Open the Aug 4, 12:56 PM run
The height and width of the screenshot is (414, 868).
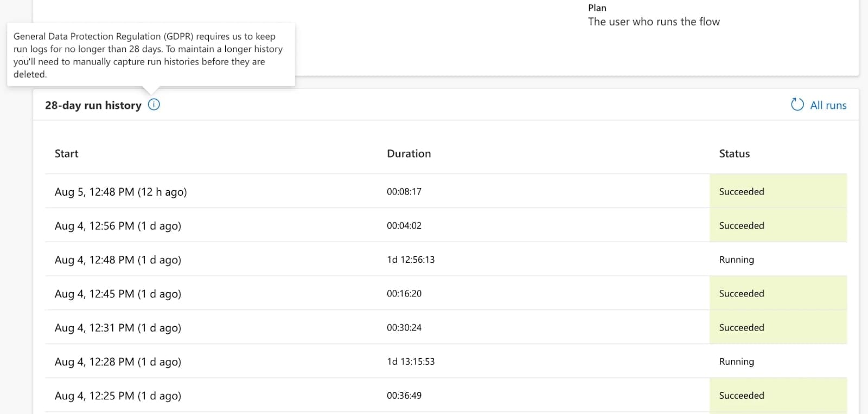pos(118,226)
